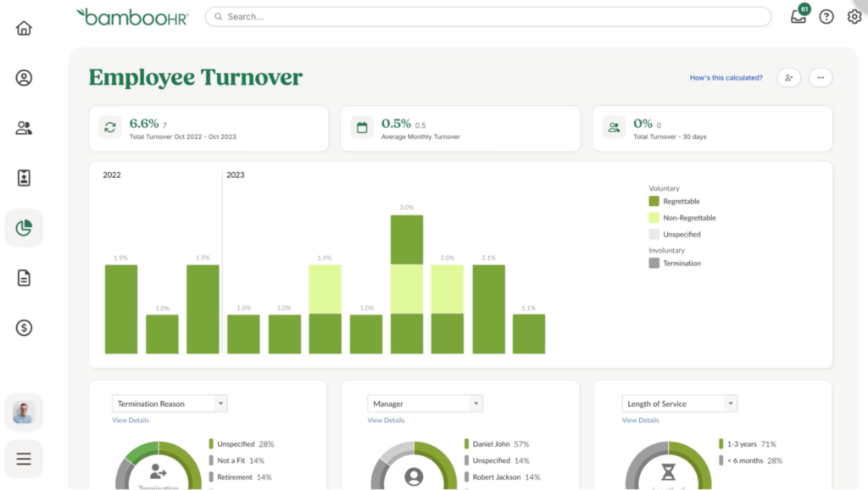This screenshot has height=490, width=868.
Task: Open the Manager dropdown
Action: [x=425, y=404]
